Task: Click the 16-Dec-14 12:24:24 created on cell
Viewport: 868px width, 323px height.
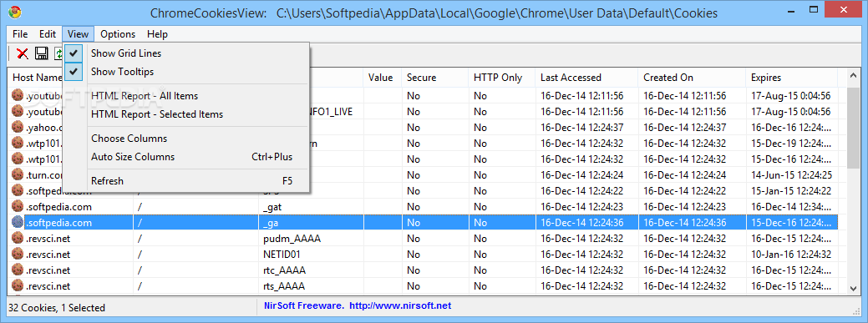Action: click(685, 174)
